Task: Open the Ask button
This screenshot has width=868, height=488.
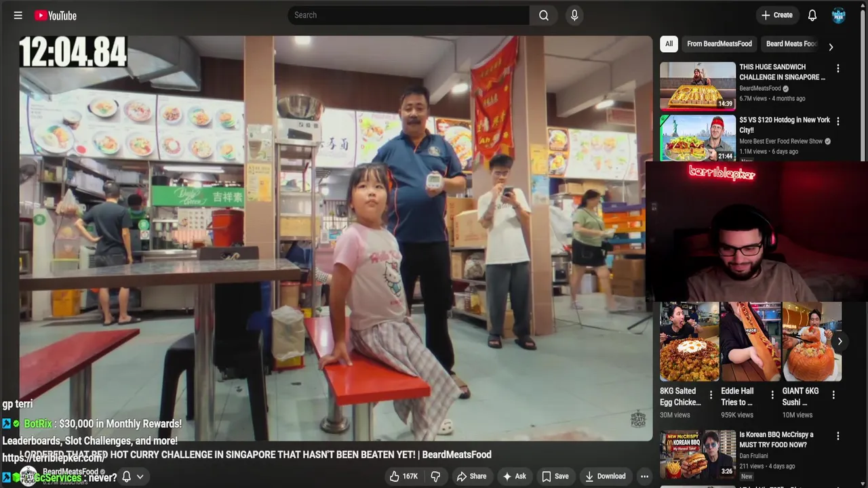Action: click(514, 476)
